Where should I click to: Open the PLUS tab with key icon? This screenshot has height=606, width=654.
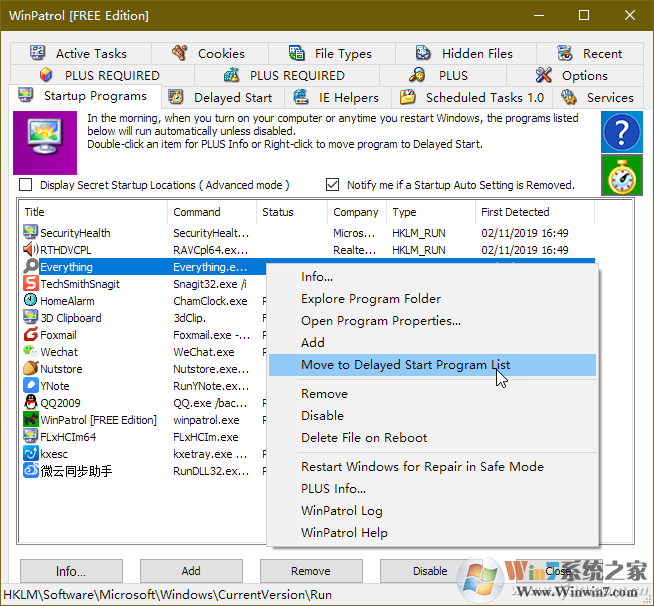tap(443, 75)
